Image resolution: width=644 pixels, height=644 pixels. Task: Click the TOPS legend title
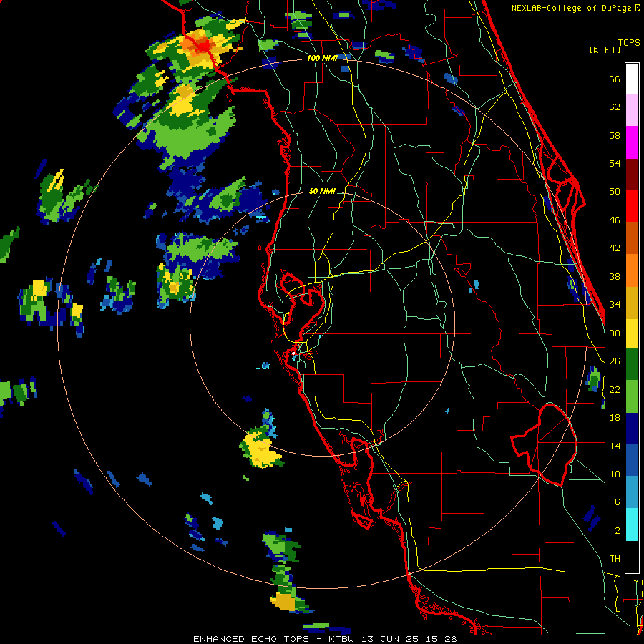coord(629,43)
